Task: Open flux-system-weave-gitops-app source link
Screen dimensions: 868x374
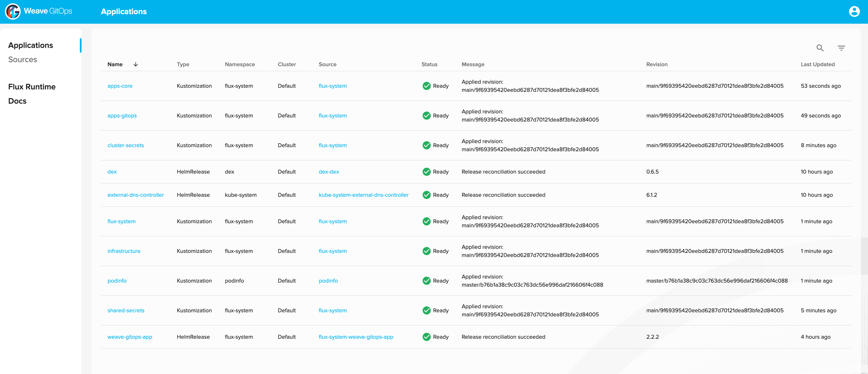Action: (x=356, y=337)
